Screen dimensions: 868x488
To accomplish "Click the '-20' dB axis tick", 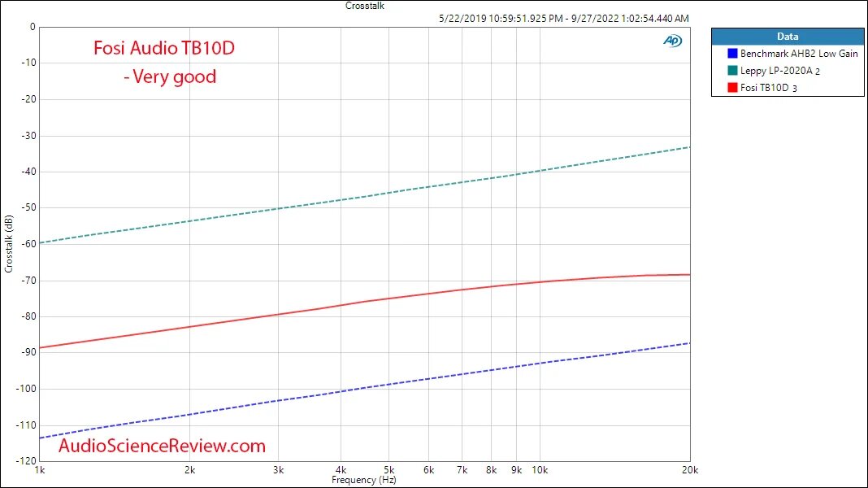I will pos(28,99).
